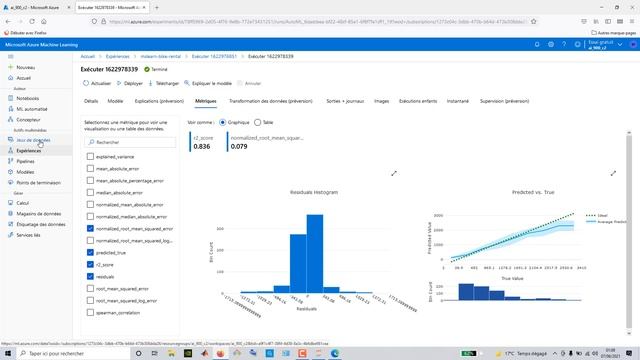Open Autres marque-pages bookmarks folder
The height and width of the screenshot is (360, 640).
point(613,33)
